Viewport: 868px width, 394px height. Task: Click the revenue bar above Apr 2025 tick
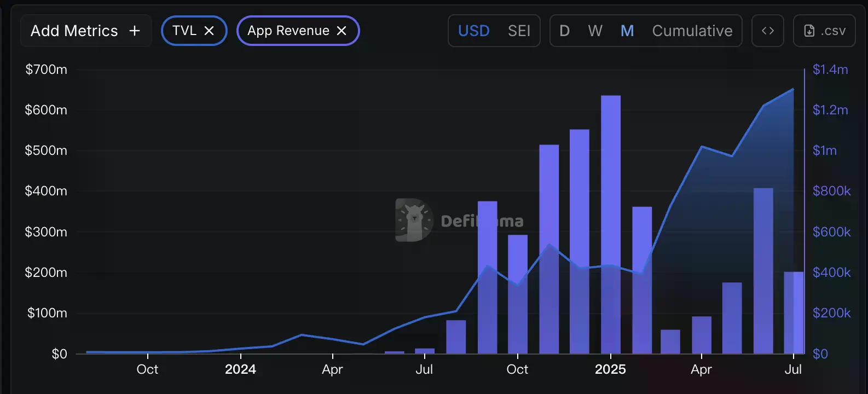[x=701, y=335]
